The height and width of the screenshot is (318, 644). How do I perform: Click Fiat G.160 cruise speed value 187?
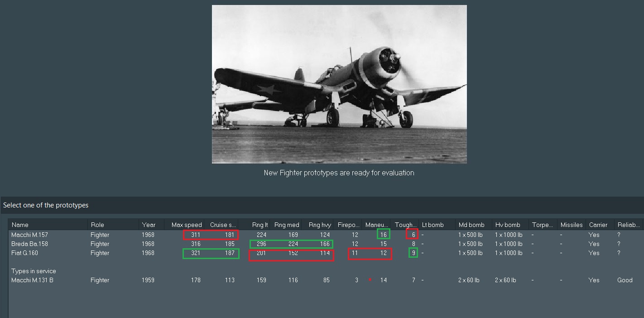pyautogui.click(x=230, y=253)
